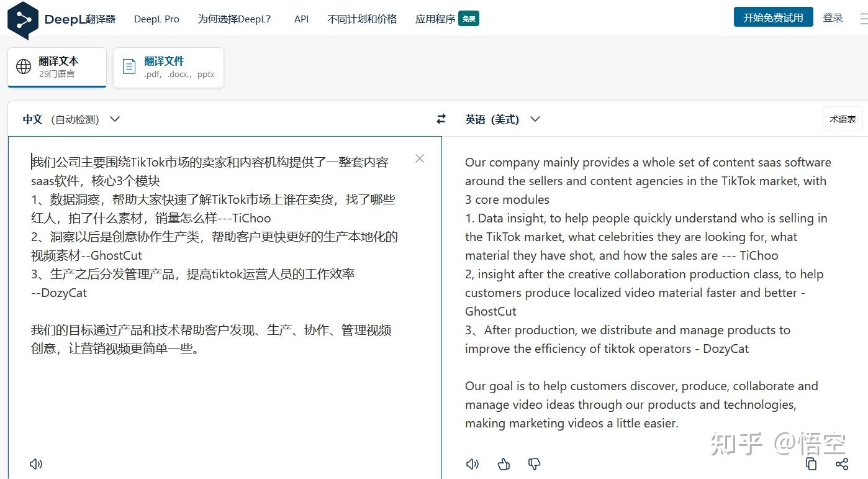Copy the translation using copy icon

[811, 463]
